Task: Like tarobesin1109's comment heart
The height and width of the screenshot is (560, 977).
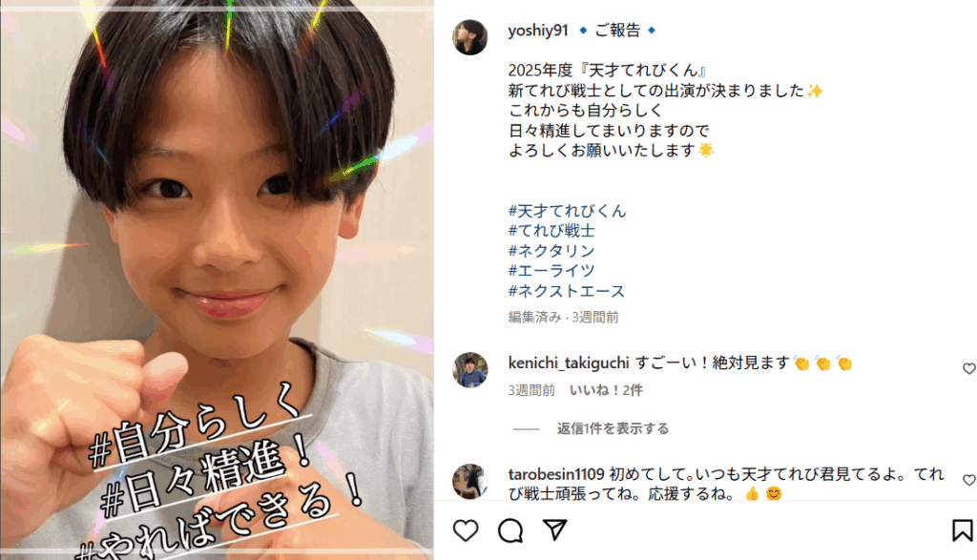Action: pos(969,480)
